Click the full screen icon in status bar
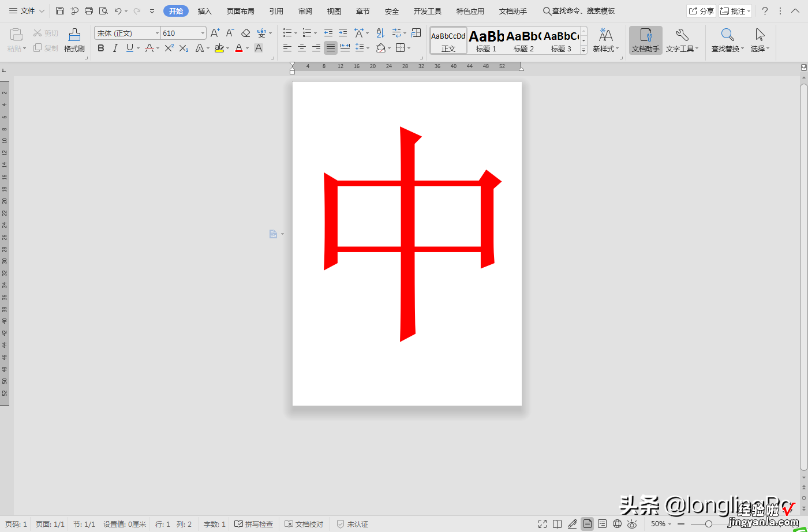Viewport: 808px width, 532px height. click(543, 524)
